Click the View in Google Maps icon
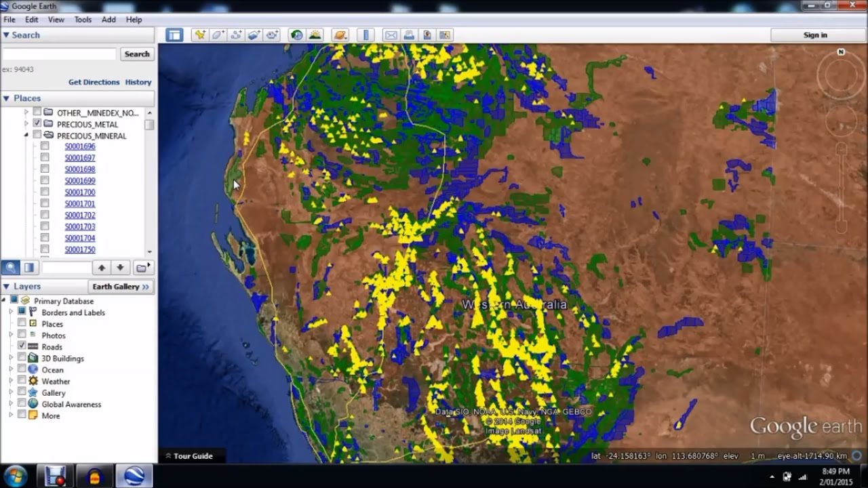Screen dimensions: 868x488 pyautogui.click(x=445, y=35)
